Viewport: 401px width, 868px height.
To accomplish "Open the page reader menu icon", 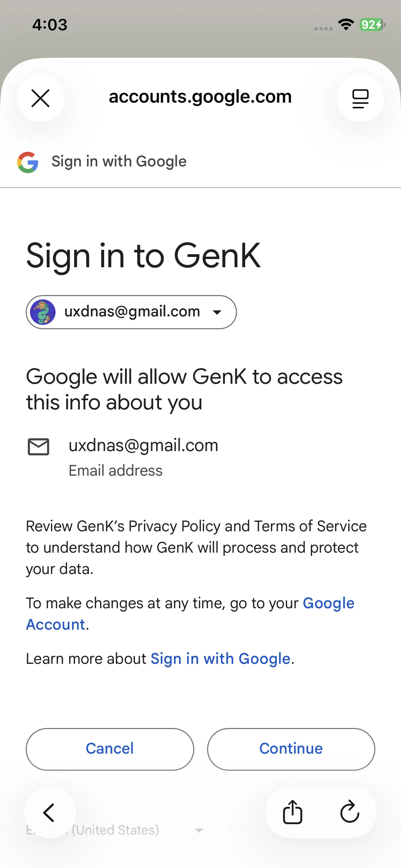I will pos(360,98).
